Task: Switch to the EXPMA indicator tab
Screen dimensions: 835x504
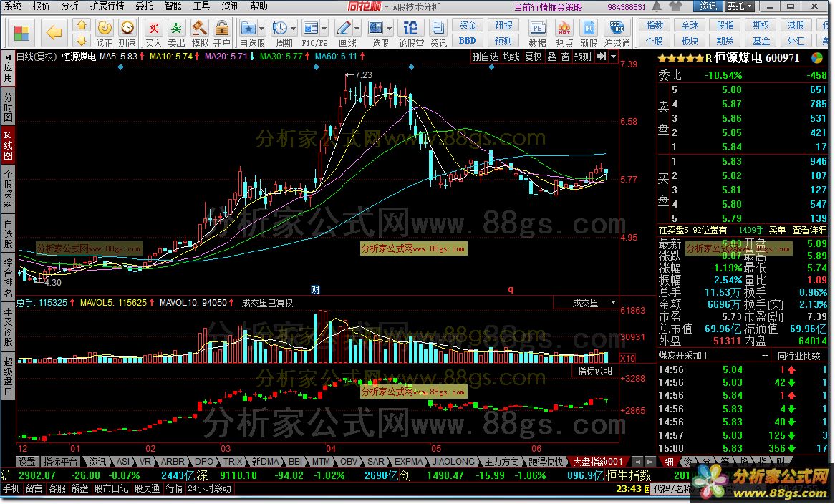Action: click(x=409, y=462)
